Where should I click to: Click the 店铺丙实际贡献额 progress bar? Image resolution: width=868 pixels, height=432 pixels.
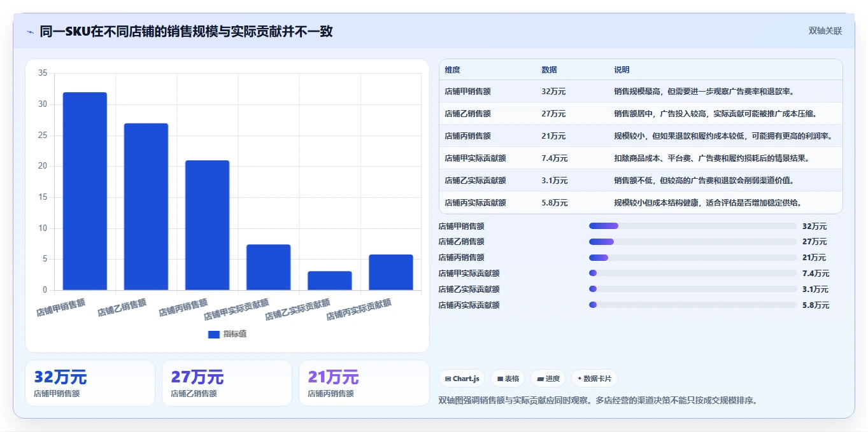pyautogui.click(x=693, y=305)
